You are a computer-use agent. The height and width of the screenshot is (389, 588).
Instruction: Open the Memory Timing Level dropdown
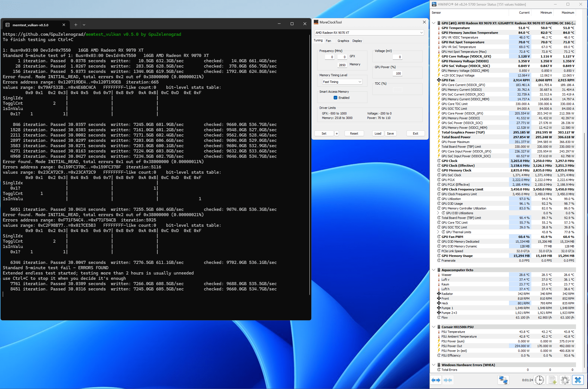click(342, 82)
